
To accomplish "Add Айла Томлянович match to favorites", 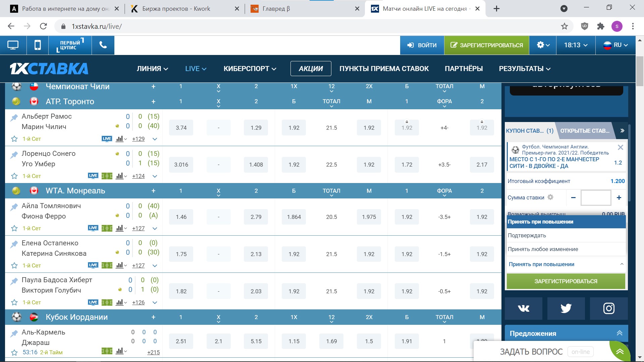I will tap(14, 228).
